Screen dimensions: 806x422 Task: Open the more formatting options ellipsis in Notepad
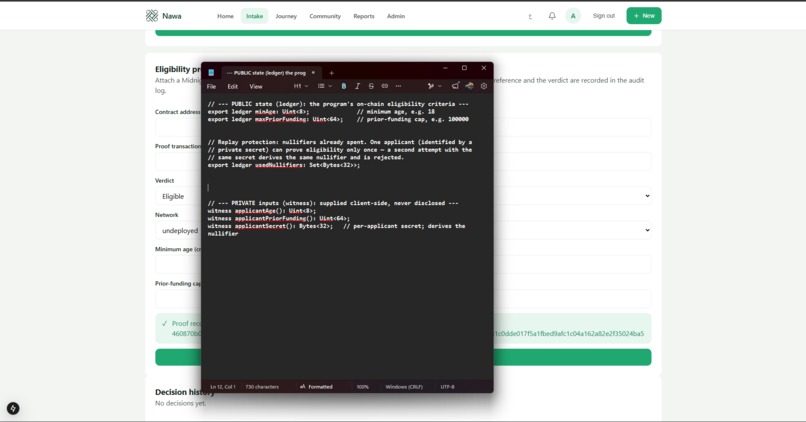tap(398, 86)
